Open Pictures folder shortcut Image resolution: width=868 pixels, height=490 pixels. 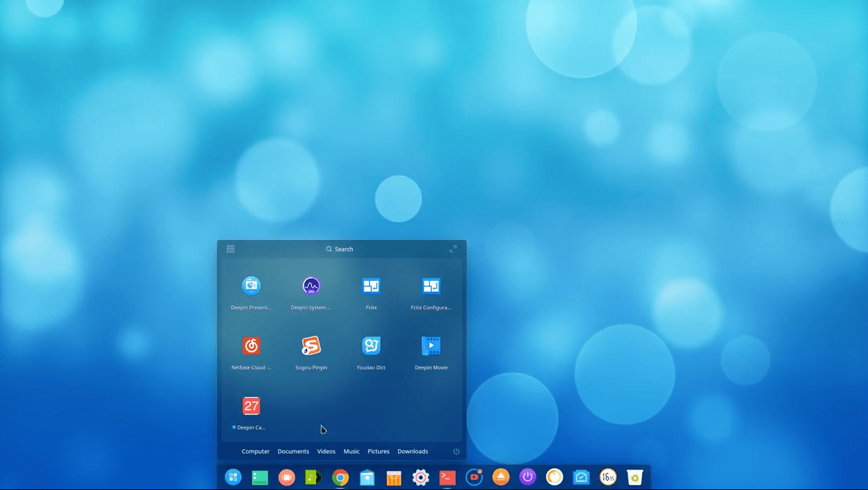379,451
